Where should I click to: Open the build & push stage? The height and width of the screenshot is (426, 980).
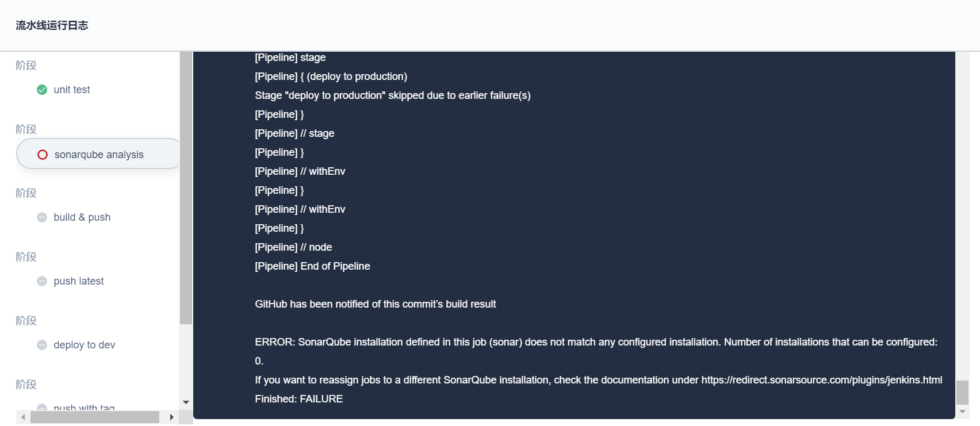point(82,217)
